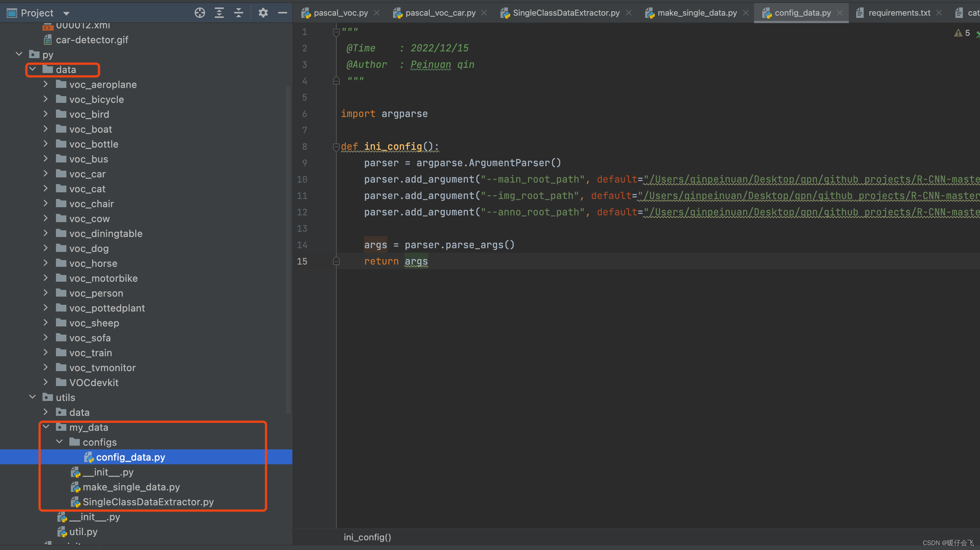Viewport: 980px width, 550px height.
Task: Click the fold end marker at line 15
Action: coord(336,262)
